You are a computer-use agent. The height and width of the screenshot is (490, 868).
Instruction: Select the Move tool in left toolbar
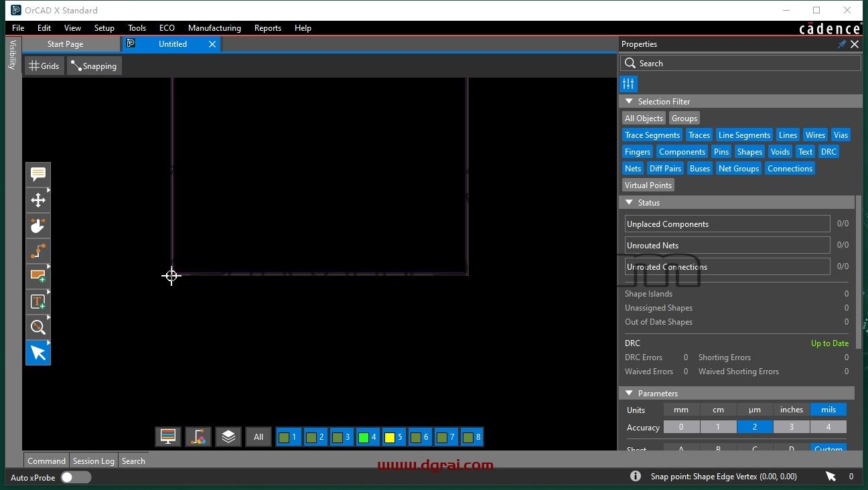(x=38, y=200)
